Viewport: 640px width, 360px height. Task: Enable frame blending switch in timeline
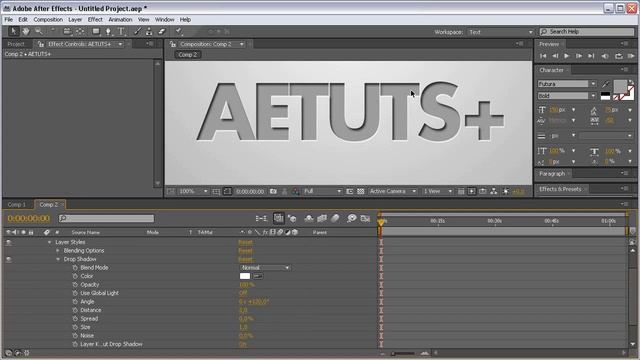point(322,219)
